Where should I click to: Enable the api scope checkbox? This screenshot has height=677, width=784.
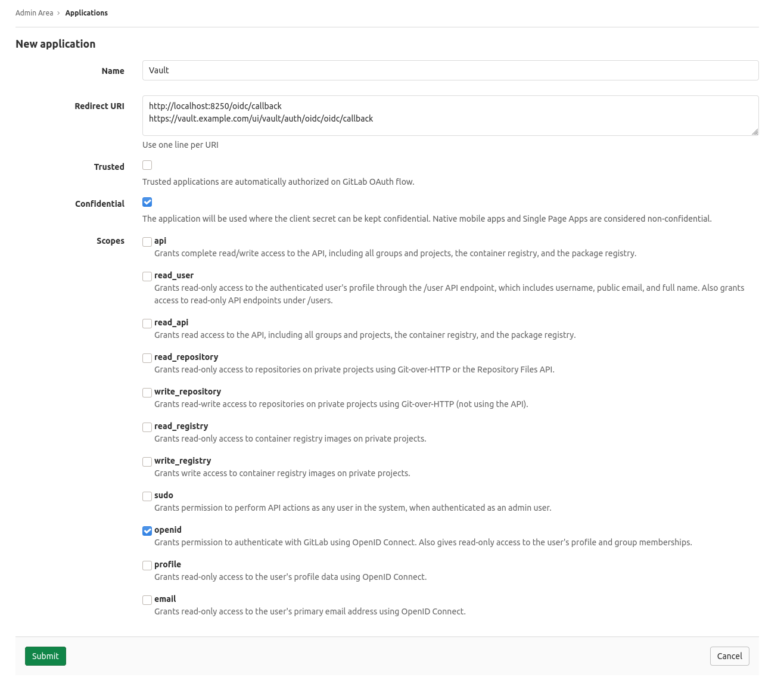pos(147,241)
